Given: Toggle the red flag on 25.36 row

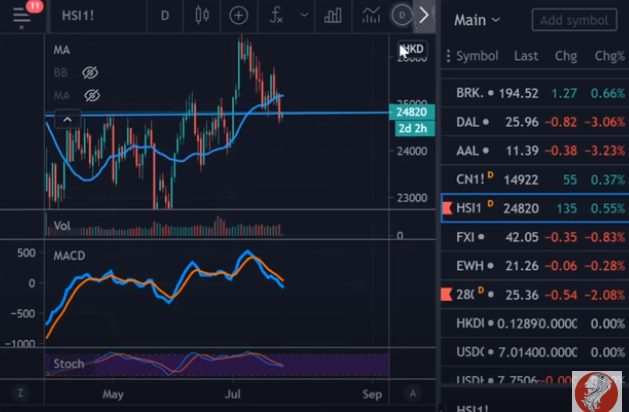Looking at the screenshot, I should click(446, 294).
